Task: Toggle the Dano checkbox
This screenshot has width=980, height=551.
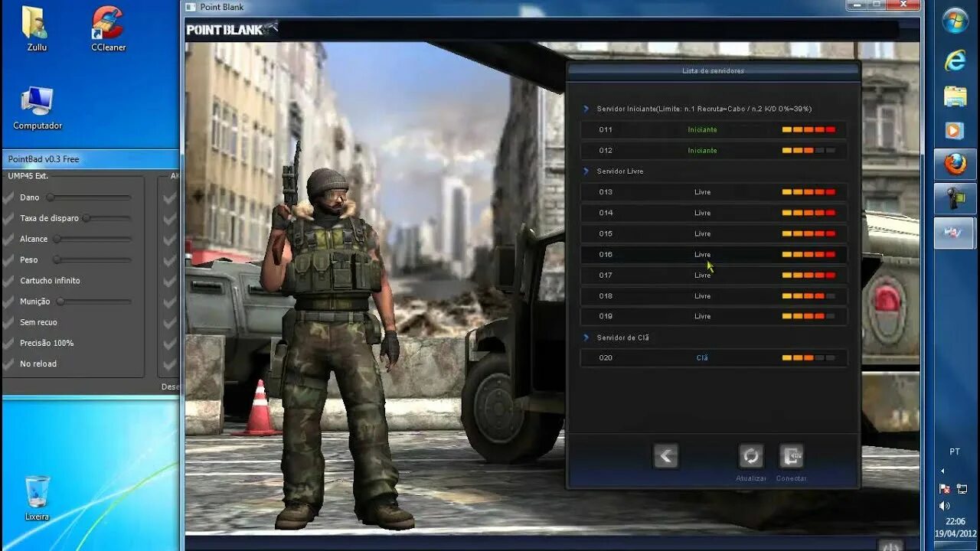Action: coord(9,197)
